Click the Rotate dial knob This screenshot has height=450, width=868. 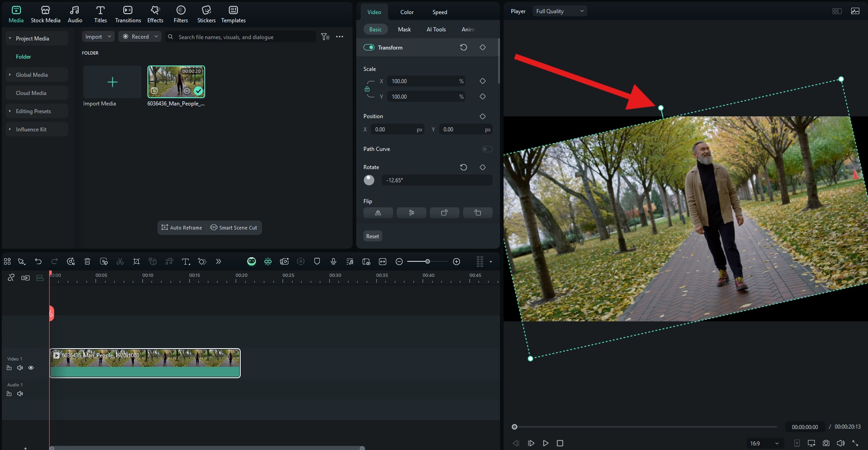click(x=369, y=180)
